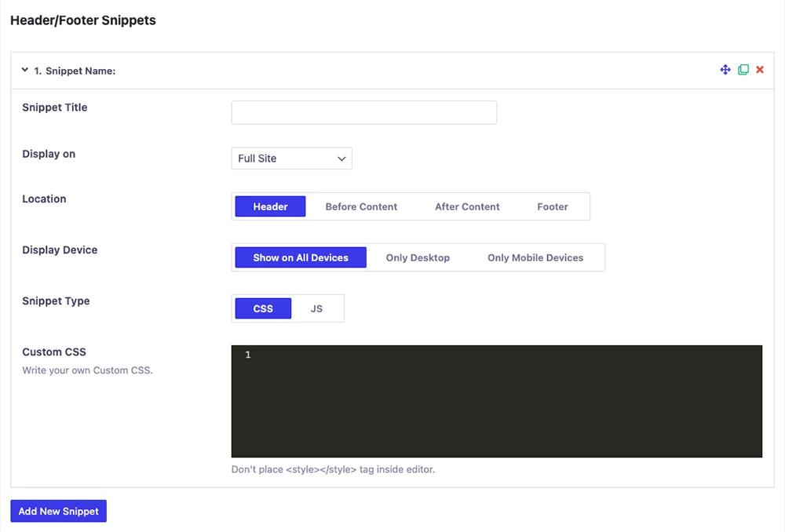Click the 'Display Device' field label
This screenshot has width=785, height=532.
point(60,250)
